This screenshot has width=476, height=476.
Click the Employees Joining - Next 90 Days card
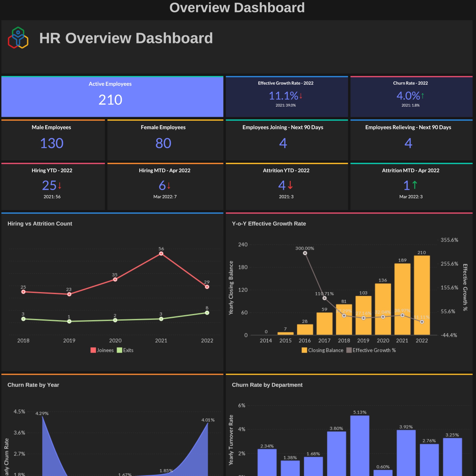(283, 140)
